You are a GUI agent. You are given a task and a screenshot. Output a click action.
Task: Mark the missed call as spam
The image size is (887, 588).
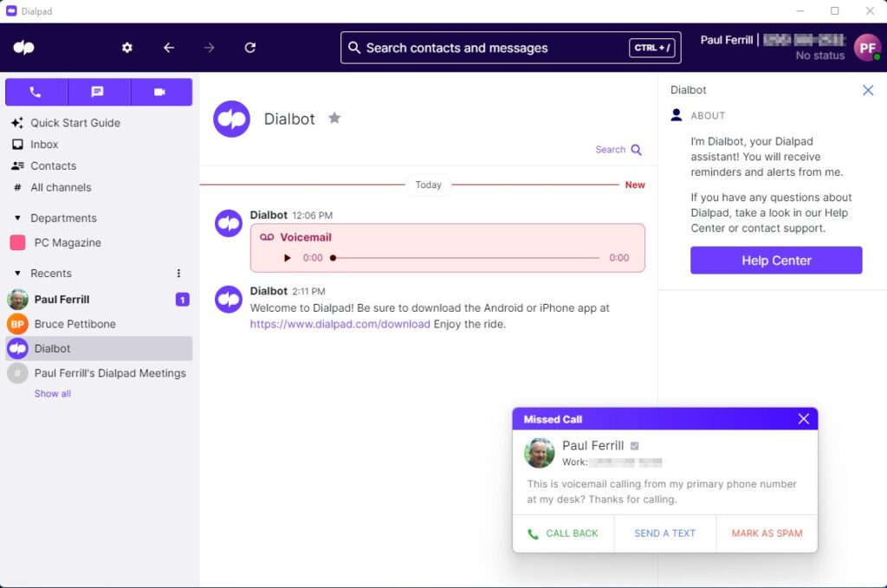[767, 533]
